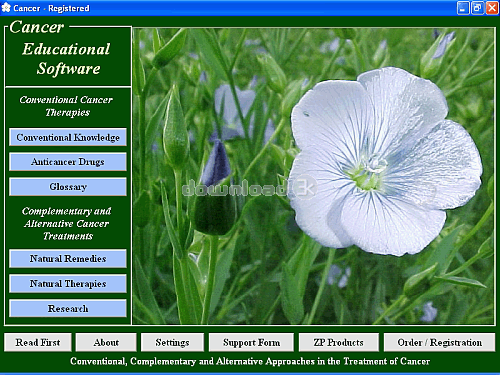Click the Read First button

(38, 342)
